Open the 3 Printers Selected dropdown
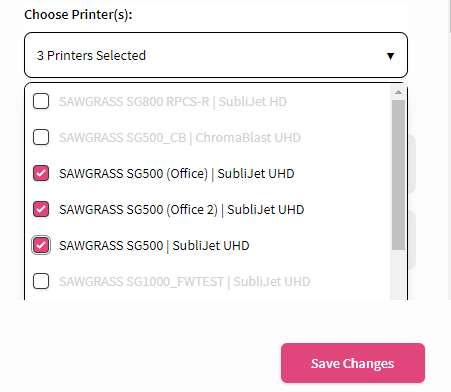451x392 pixels. click(216, 55)
